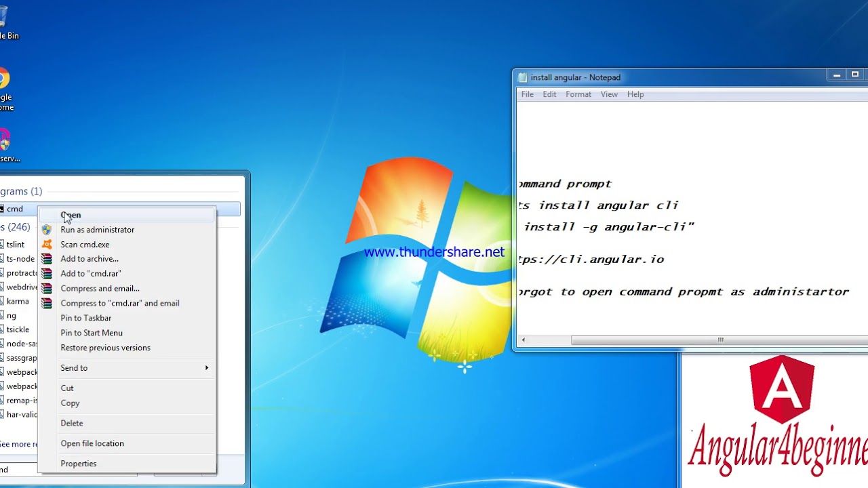This screenshot has width=868, height=488.
Task: Select the tslint file result
Action: 14,245
